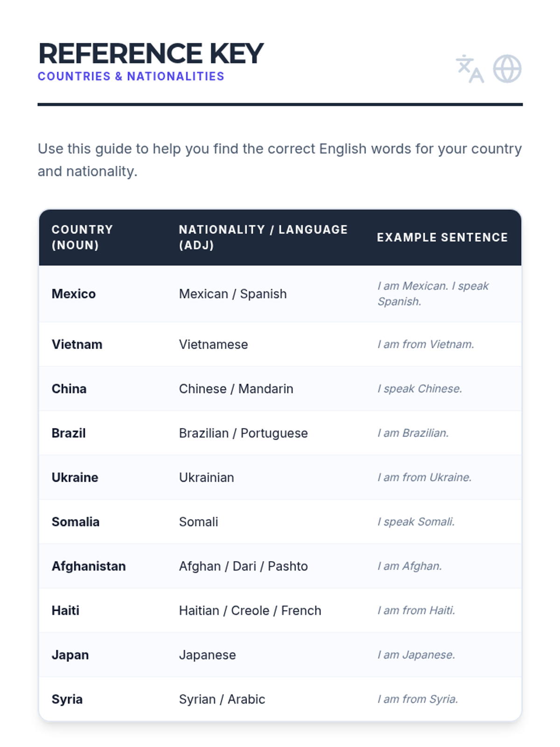
Task: Select the Mexico country cell
Action: point(74,294)
